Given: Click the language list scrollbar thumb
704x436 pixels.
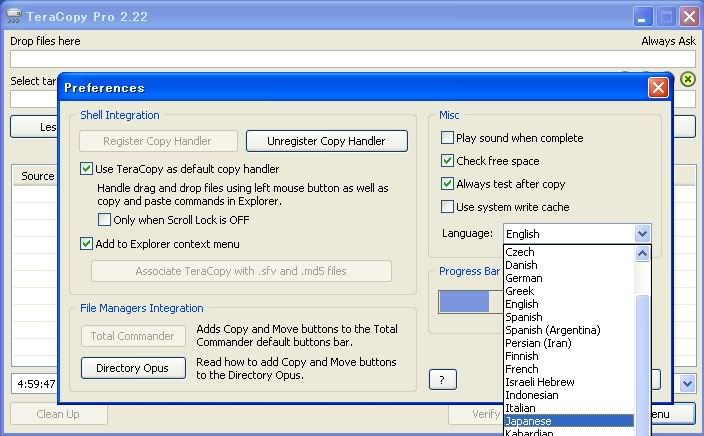Looking at the screenshot, I should [x=642, y=364].
